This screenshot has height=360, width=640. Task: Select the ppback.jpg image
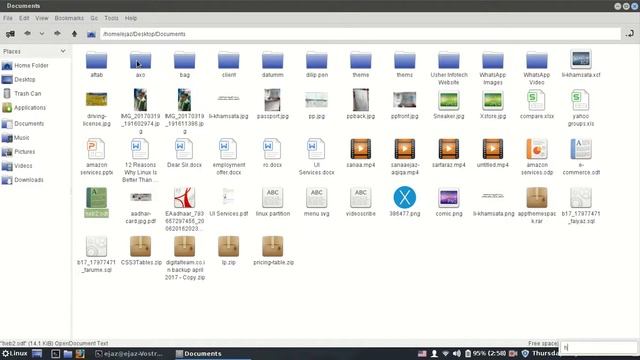coord(361,104)
